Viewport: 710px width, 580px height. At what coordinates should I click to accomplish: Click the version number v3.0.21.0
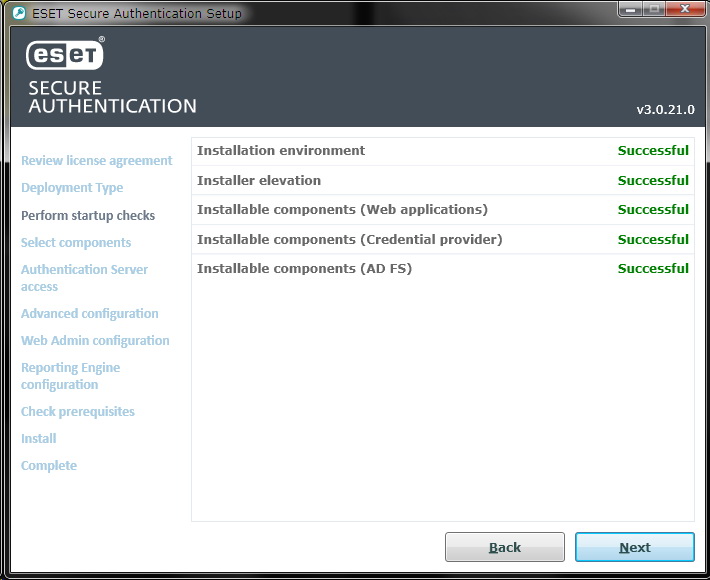(665, 110)
